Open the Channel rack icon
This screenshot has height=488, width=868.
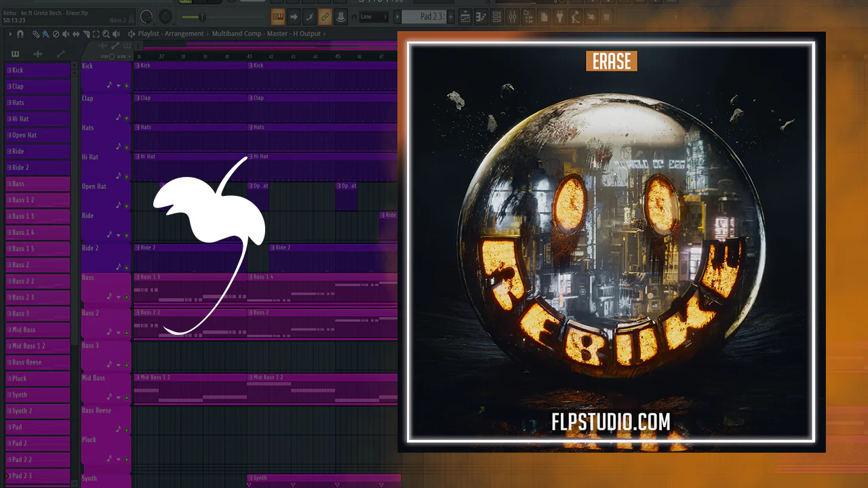(x=496, y=16)
